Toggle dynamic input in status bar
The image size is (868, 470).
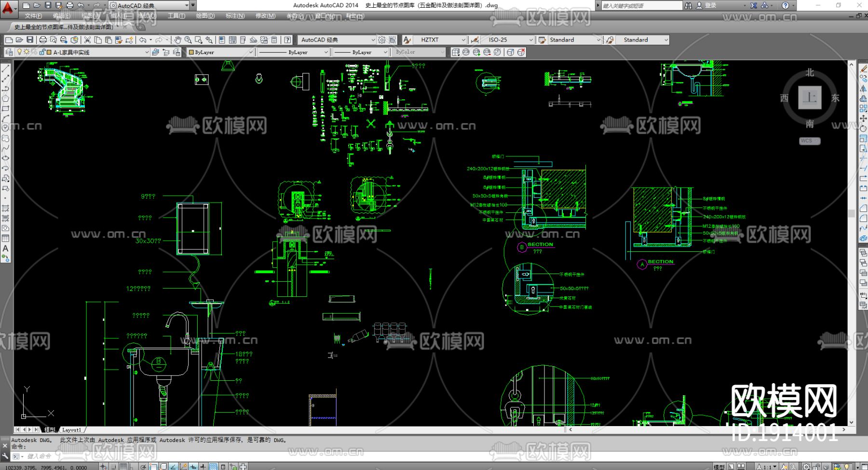193,467
